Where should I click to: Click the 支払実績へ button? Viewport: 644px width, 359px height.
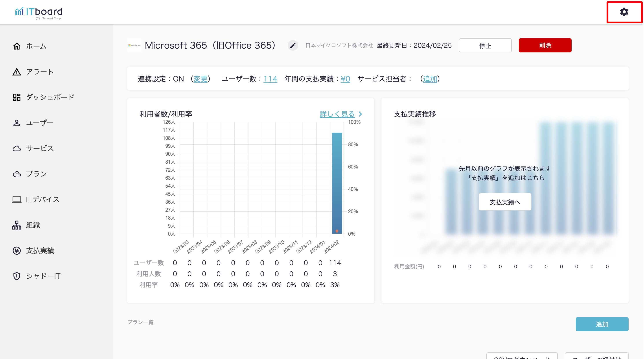(x=505, y=202)
